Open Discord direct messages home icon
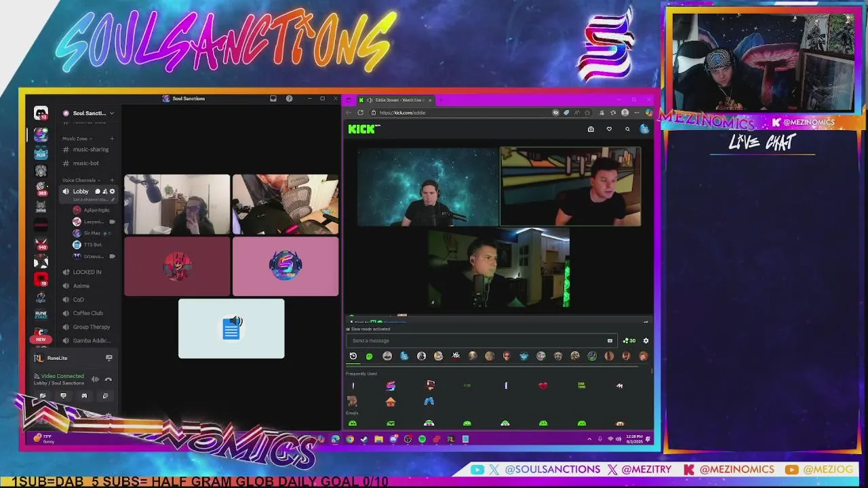 (x=41, y=114)
